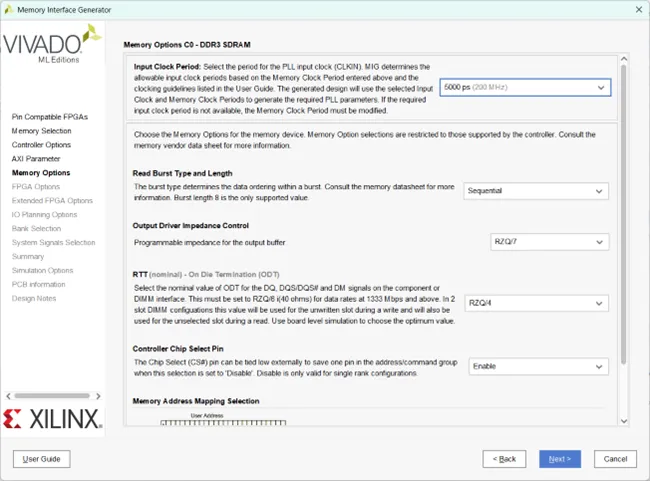Select System Signals Selection step
The width and height of the screenshot is (650, 481).
pos(53,243)
